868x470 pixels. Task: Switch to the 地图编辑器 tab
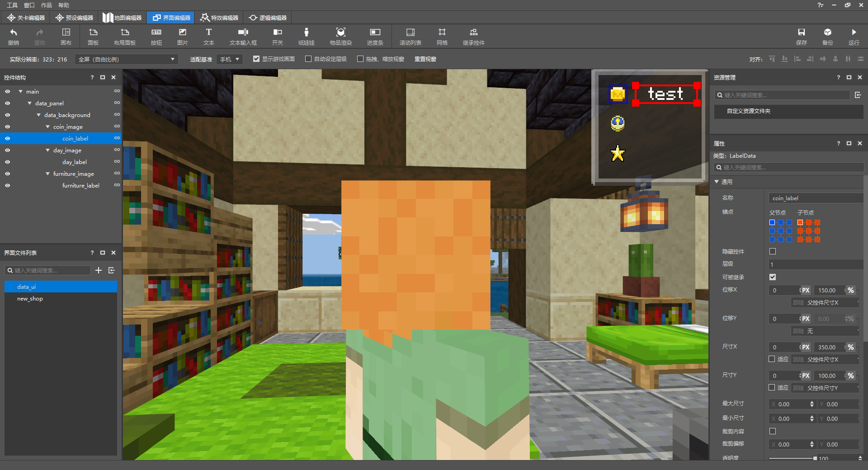(x=122, y=18)
